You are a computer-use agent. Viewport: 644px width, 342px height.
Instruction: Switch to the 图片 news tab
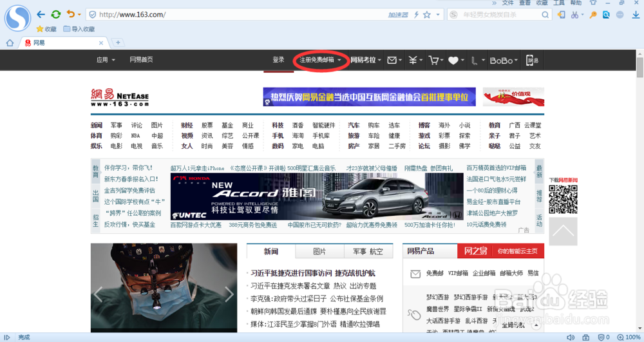319,251
